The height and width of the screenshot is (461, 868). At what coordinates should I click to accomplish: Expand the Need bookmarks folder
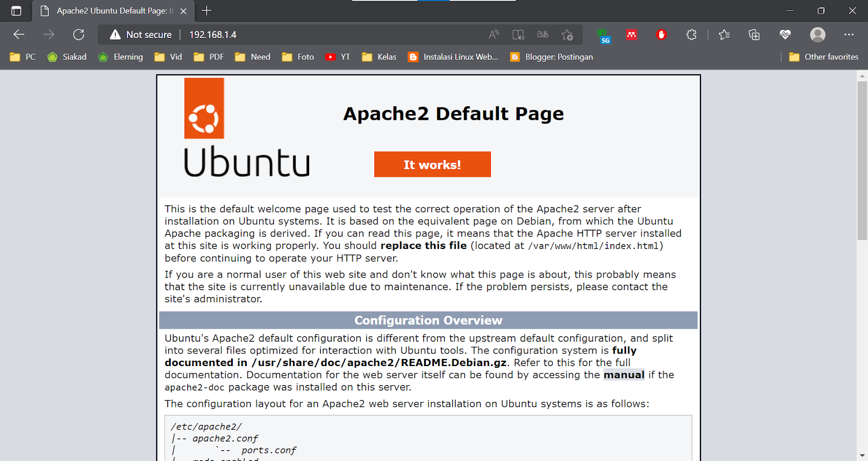point(252,57)
